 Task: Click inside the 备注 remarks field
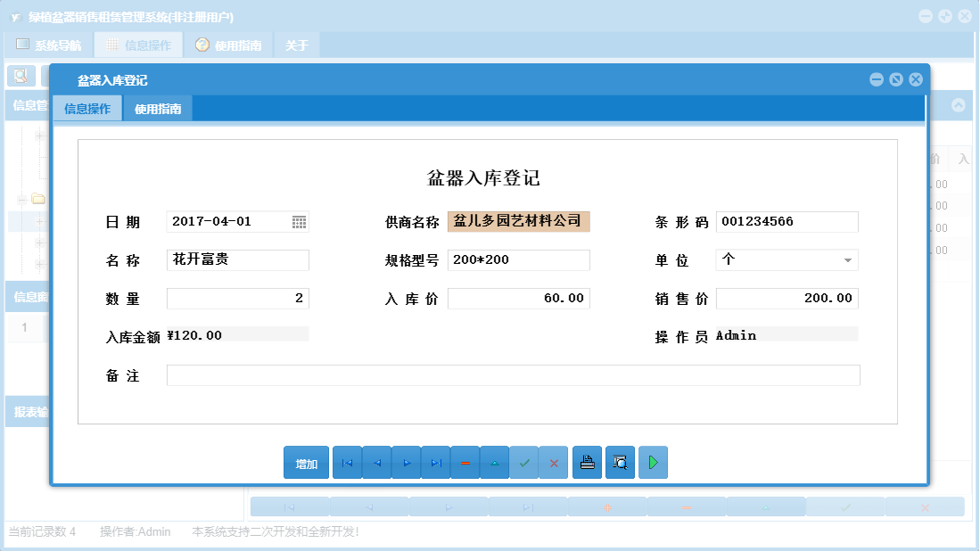coord(513,374)
